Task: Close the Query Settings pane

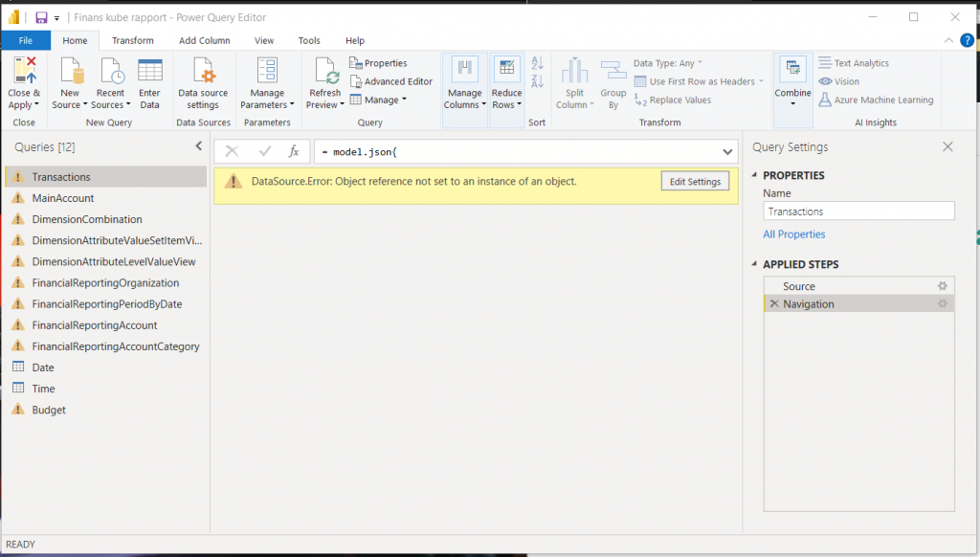Action: (948, 146)
